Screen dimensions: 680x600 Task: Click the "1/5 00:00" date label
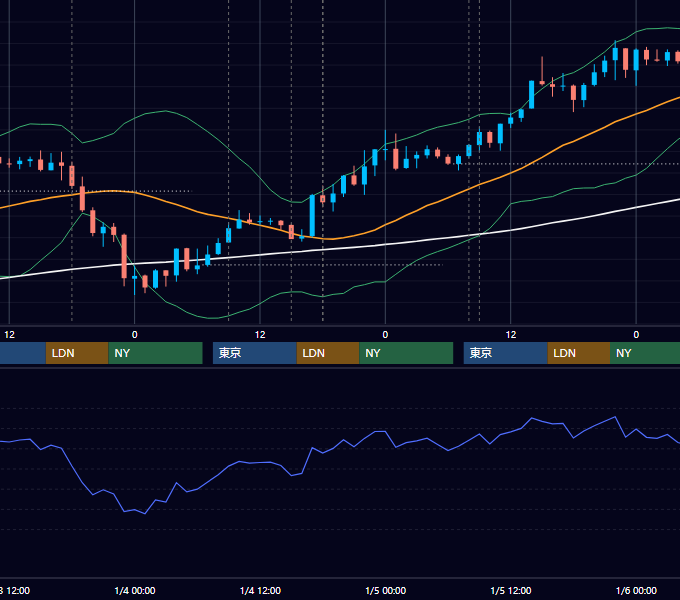click(x=386, y=590)
